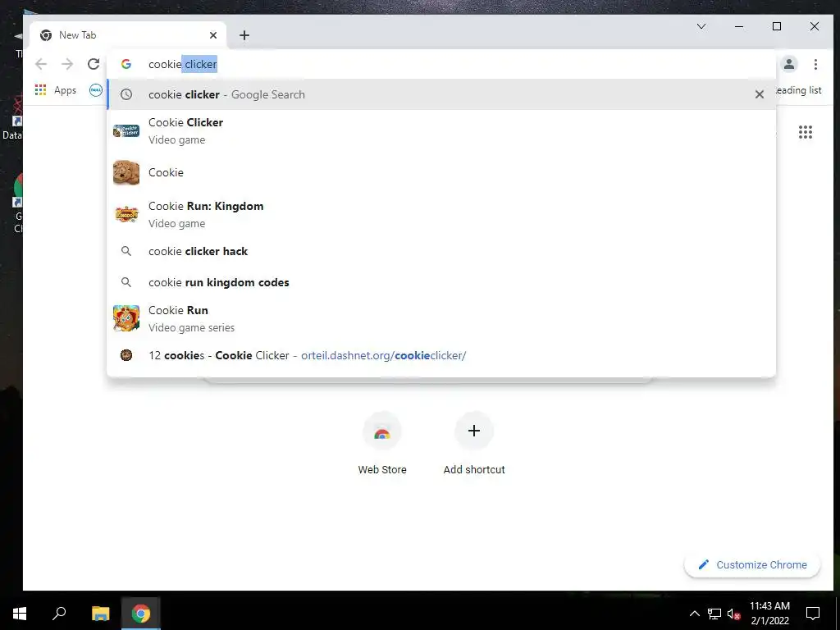The height and width of the screenshot is (630, 840).
Task: Click the Add shortcut button
Action: point(474,444)
